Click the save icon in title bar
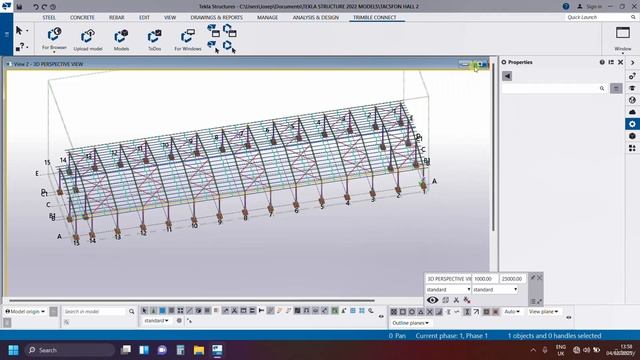This screenshot has width=640, height=360. pos(19,7)
